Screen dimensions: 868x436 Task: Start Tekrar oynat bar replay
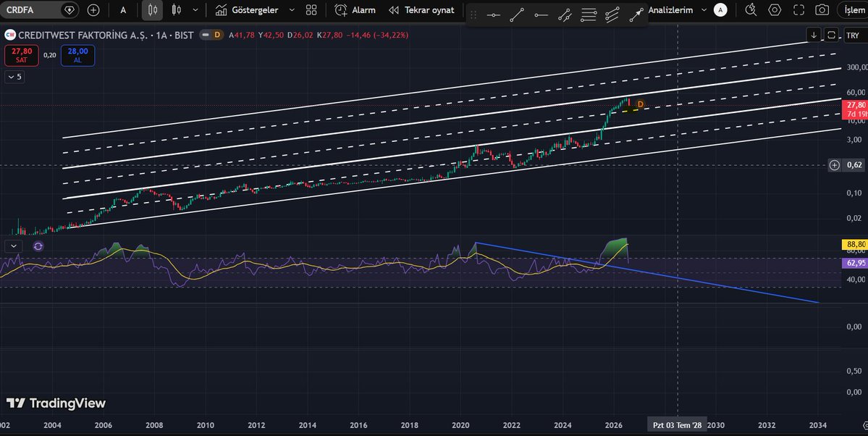point(421,10)
